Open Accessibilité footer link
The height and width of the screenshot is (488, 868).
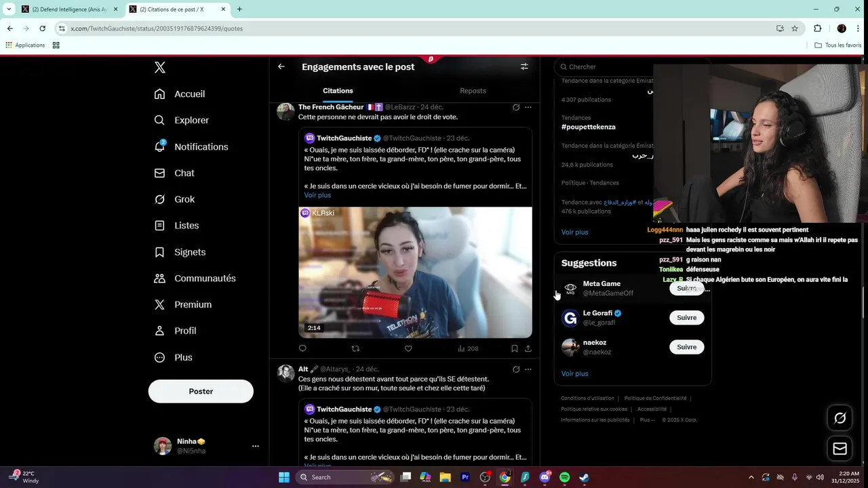pyautogui.click(x=652, y=409)
